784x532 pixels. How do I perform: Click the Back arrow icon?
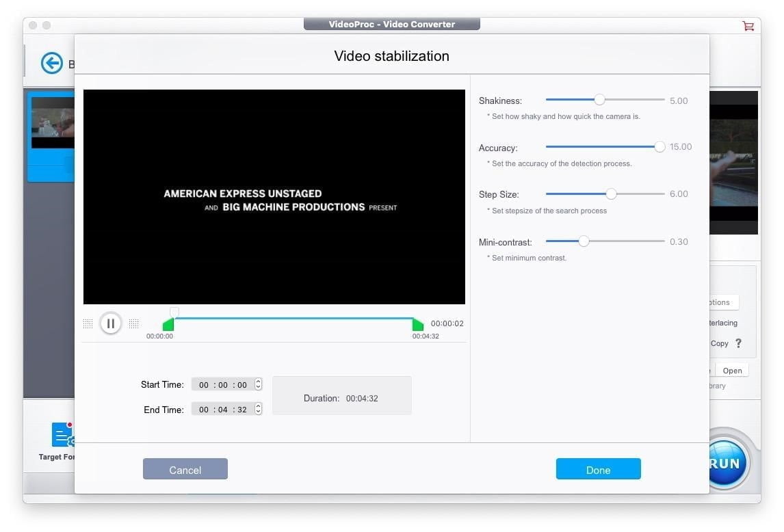[x=52, y=64]
